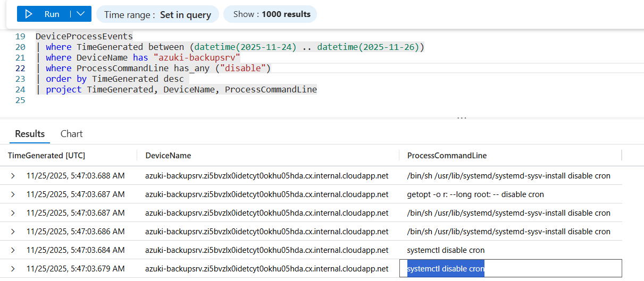This screenshot has height=281, width=644.
Task: Click the DeviceName has "azuki-backupsrv" line
Action: [x=138, y=57]
